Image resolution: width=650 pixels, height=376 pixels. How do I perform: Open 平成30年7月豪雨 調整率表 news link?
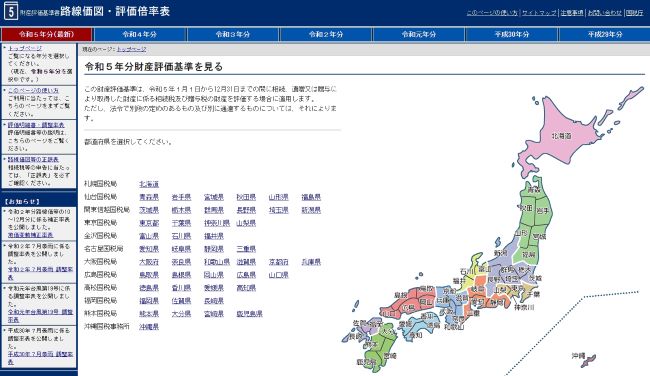[40, 358]
